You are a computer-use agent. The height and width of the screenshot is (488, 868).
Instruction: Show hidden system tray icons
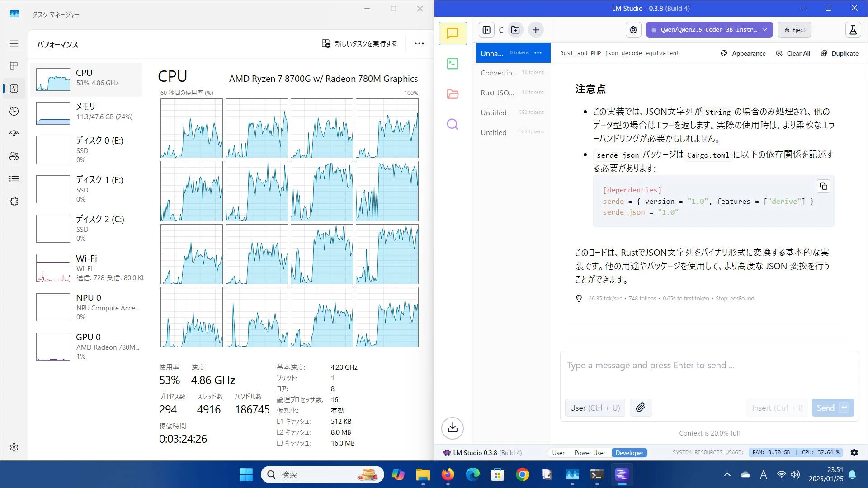pos(727,474)
